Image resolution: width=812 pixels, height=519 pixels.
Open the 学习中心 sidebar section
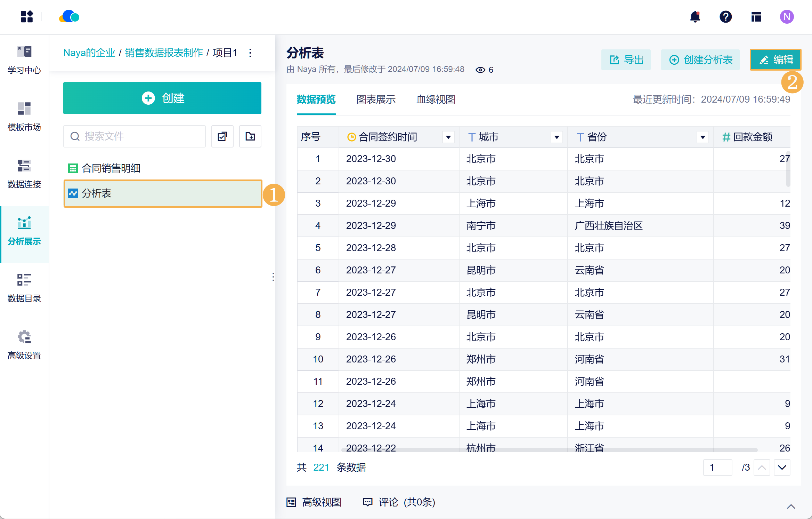tap(24, 60)
